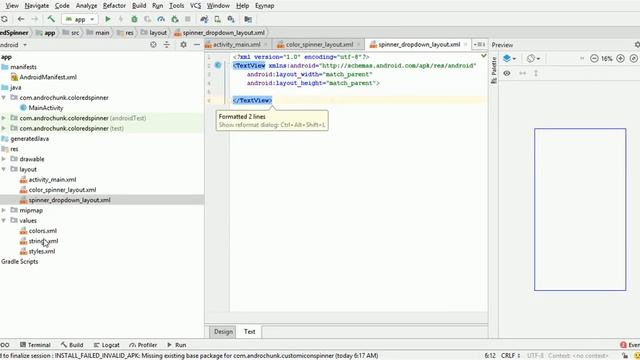Screen dimensions: 640x360
Task: Select Gradle Scripts in project tree
Action: point(20,261)
